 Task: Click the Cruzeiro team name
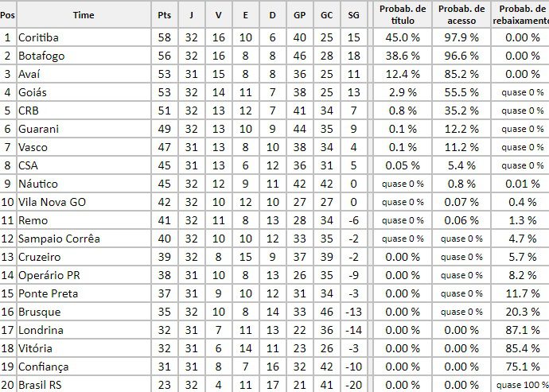[x=39, y=257]
